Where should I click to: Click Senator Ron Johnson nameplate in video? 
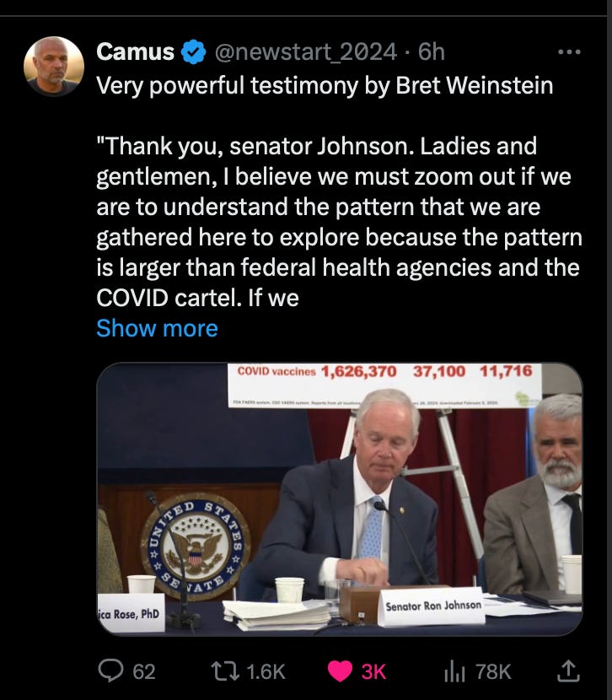pos(432,606)
